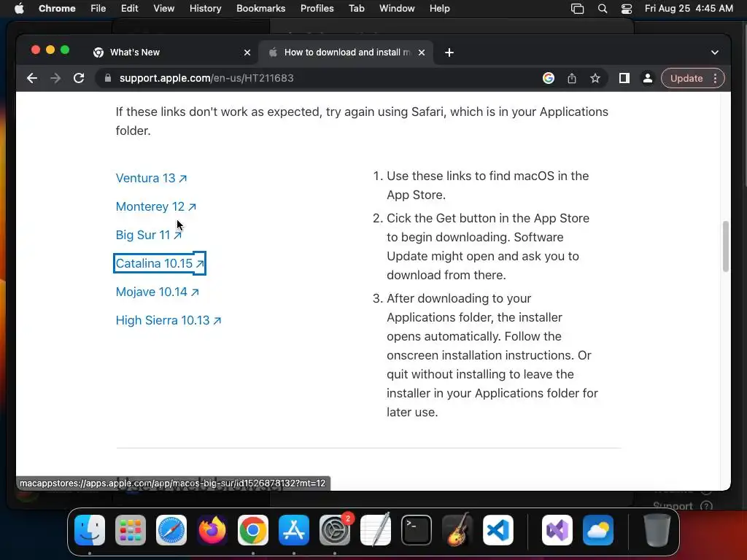The image size is (747, 560).
Task: Click the page vertical scrollbar thumb
Action: coord(726,246)
